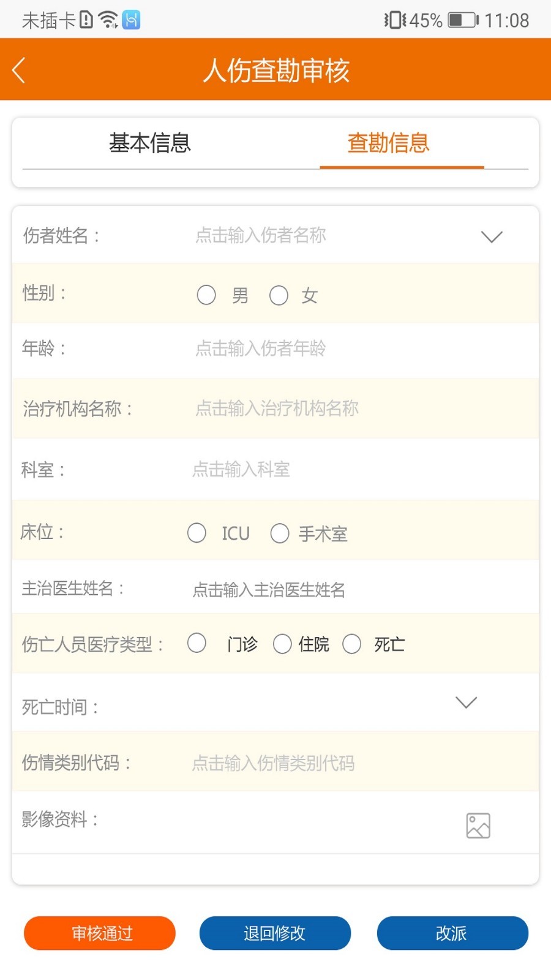Tap the battery indicator icon

tap(463, 20)
